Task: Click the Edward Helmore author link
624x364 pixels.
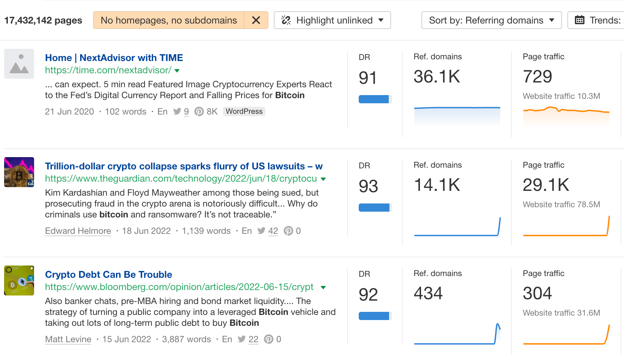Action: (x=78, y=231)
